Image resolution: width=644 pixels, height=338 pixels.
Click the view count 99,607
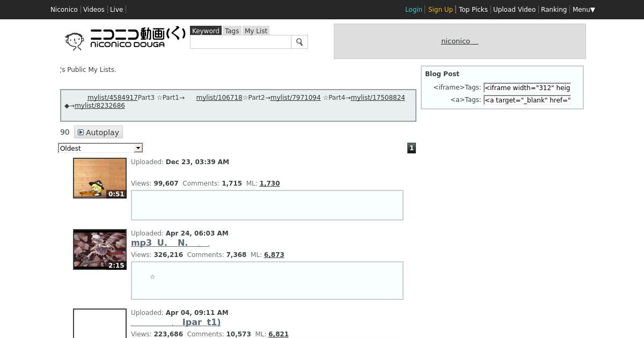166,183
